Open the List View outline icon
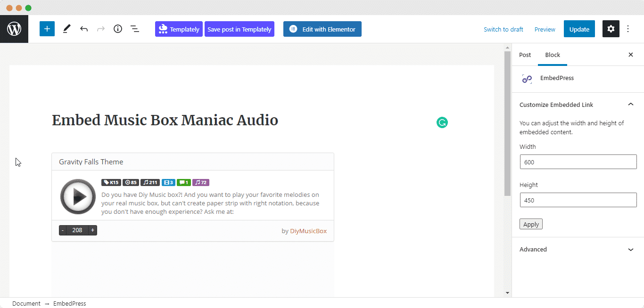This screenshot has width=644, height=308. pos(135,29)
